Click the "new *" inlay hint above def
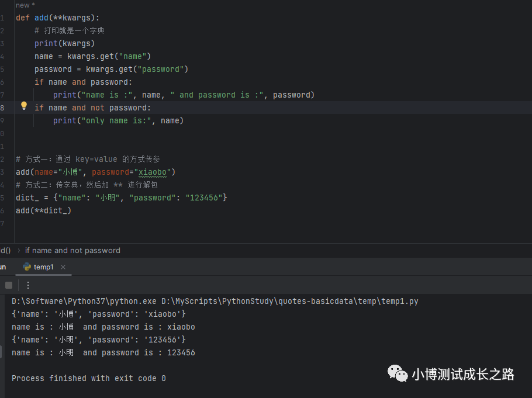This screenshot has height=398, width=532. [25, 5]
